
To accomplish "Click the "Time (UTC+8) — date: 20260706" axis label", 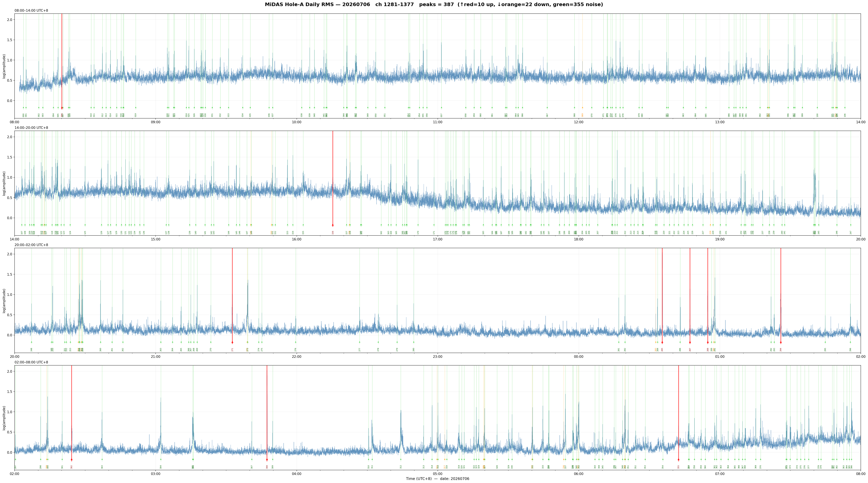I will pyautogui.click(x=437, y=479).
